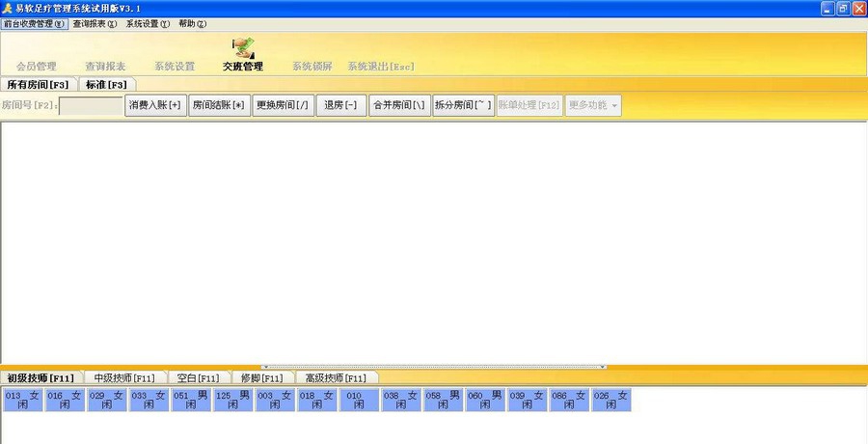Select technician tile 058 男

[x=444, y=400]
